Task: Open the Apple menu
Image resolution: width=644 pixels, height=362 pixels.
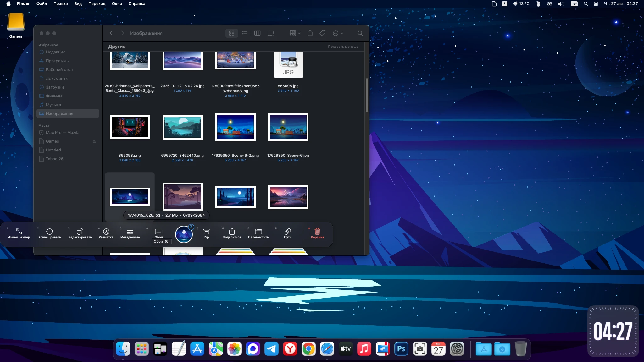Action: pos(8,4)
